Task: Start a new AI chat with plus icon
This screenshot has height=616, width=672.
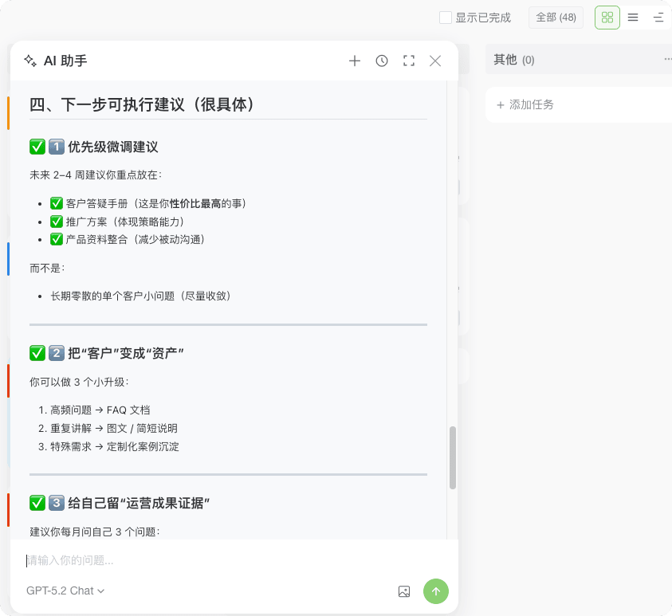Action: click(355, 61)
